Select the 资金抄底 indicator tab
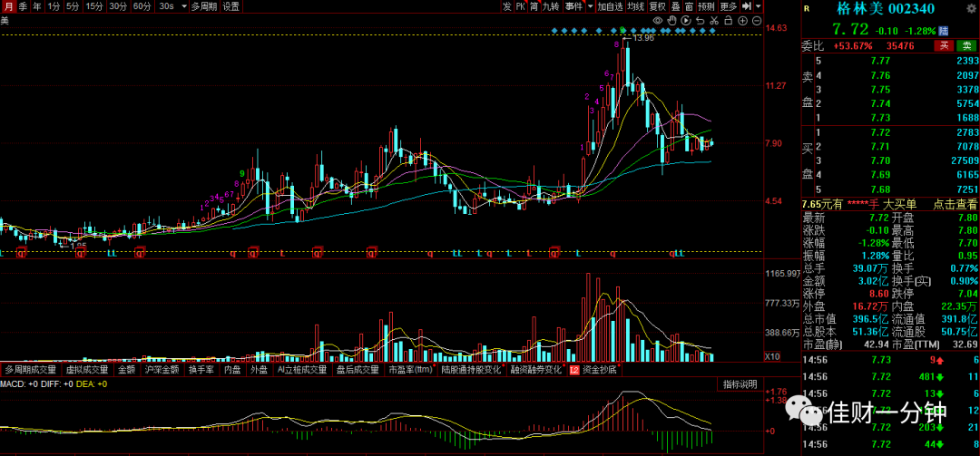980x456 pixels. point(599,369)
